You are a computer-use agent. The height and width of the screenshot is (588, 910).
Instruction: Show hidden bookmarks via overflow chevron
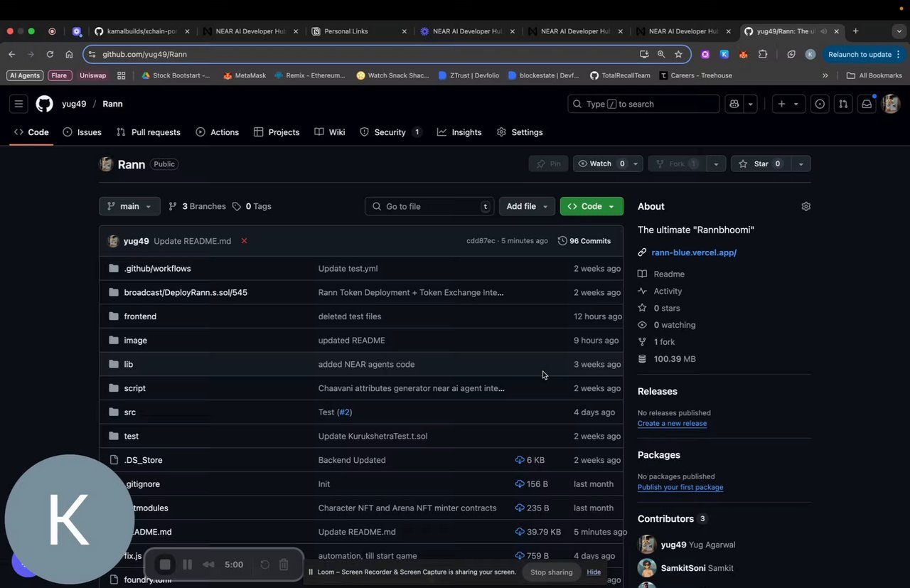pos(825,75)
